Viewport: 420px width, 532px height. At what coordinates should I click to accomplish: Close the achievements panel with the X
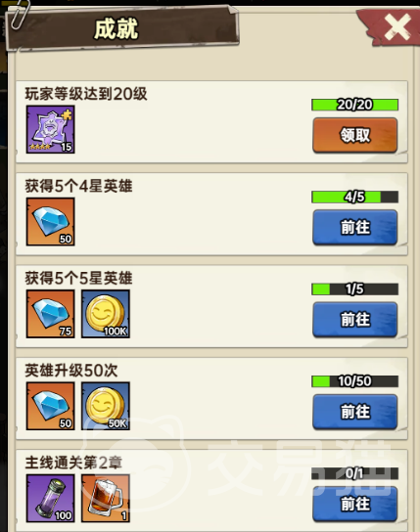pyautogui.click(x=397, y=26)
